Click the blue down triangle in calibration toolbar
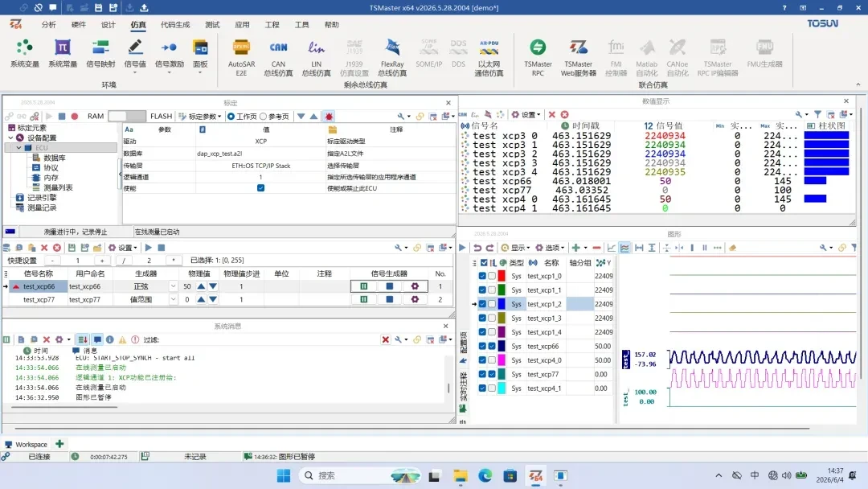 coord(301,117)
